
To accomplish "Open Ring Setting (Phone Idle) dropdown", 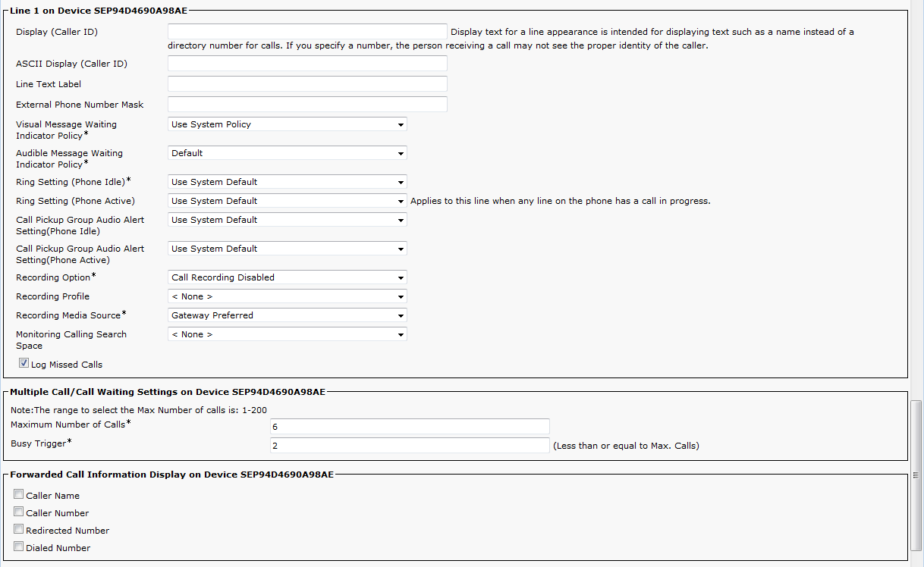I will click(x=287, y=182).
